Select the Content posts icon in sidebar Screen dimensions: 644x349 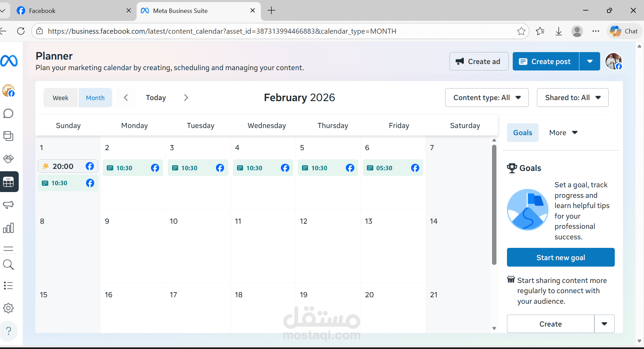[x=9, y=136]
